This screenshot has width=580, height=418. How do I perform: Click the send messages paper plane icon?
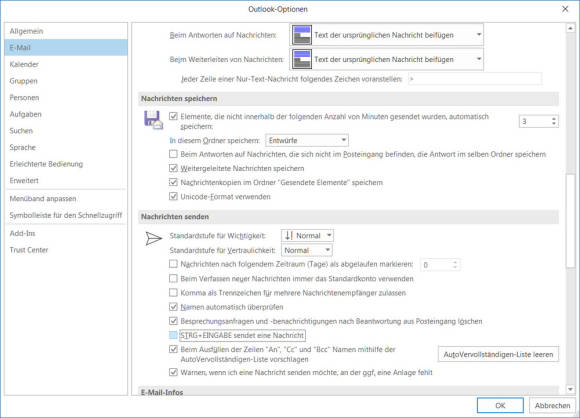(153, 239)
